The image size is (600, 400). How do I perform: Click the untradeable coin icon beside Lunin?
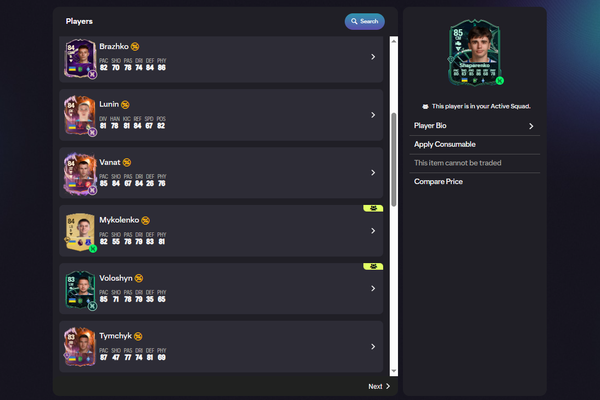(125, 104)
